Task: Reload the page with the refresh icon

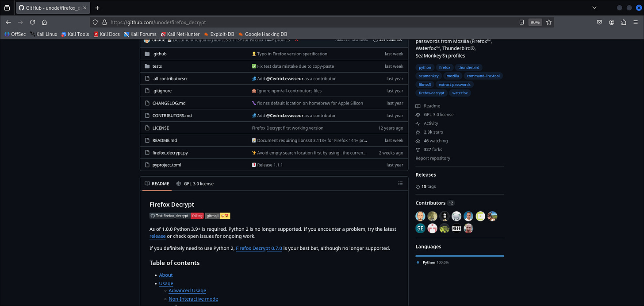Action: [x=32, y=22]
